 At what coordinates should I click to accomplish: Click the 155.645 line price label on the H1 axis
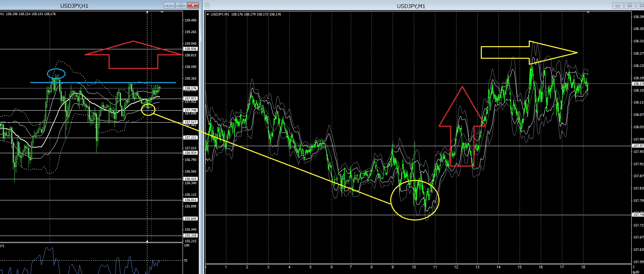pyautogui.click(x=190, y=219)
